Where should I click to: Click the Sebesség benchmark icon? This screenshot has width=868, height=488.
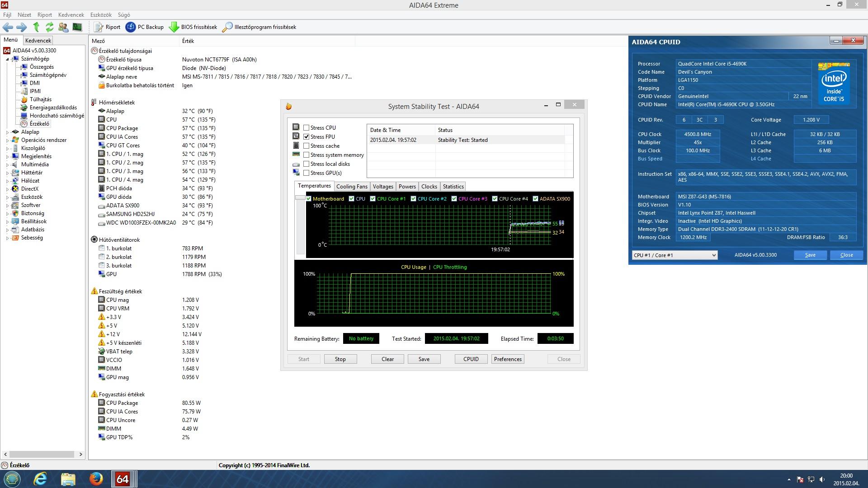point(15,238)
